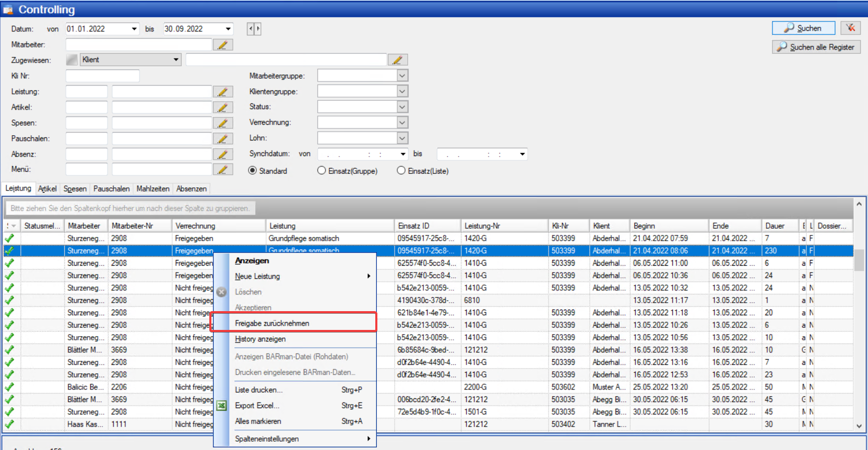This screenshot has width=868, height=450.
Task: Open the Mitarbeitergruppe dropdown
Action: (402, 76)
